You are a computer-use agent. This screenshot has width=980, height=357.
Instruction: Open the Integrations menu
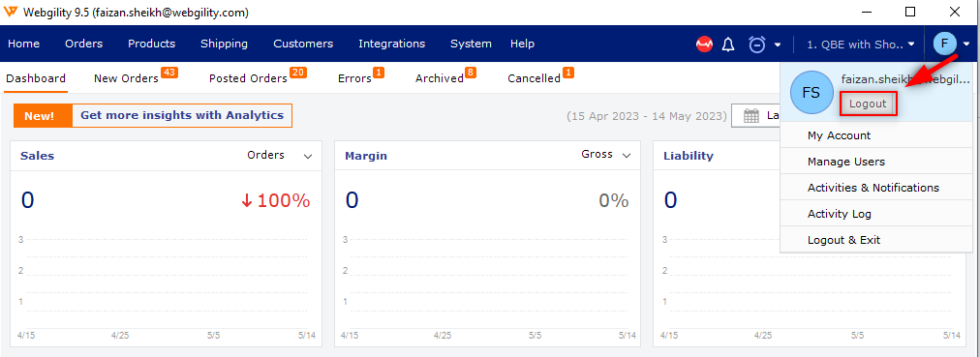point(392,44)
